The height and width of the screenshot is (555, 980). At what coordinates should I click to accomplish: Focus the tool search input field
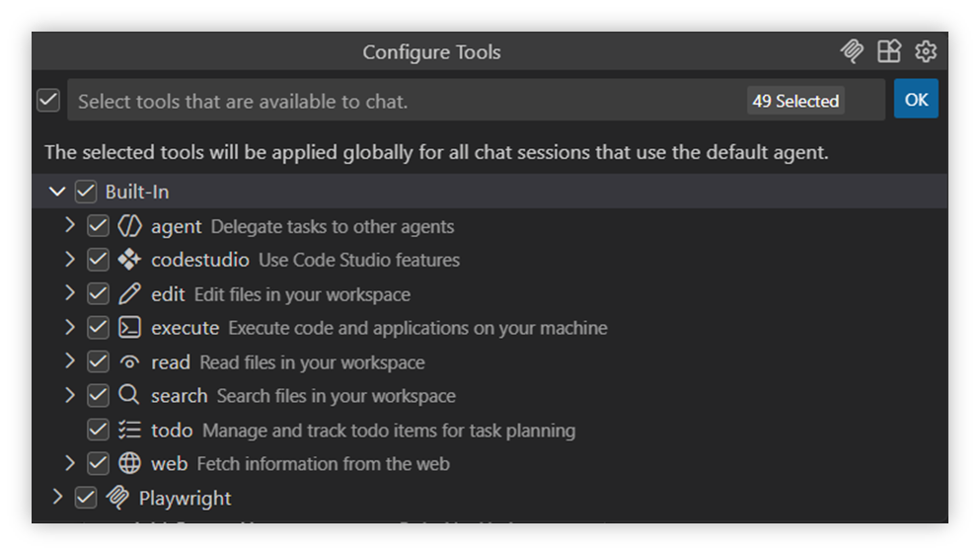(x=395, y=101)
